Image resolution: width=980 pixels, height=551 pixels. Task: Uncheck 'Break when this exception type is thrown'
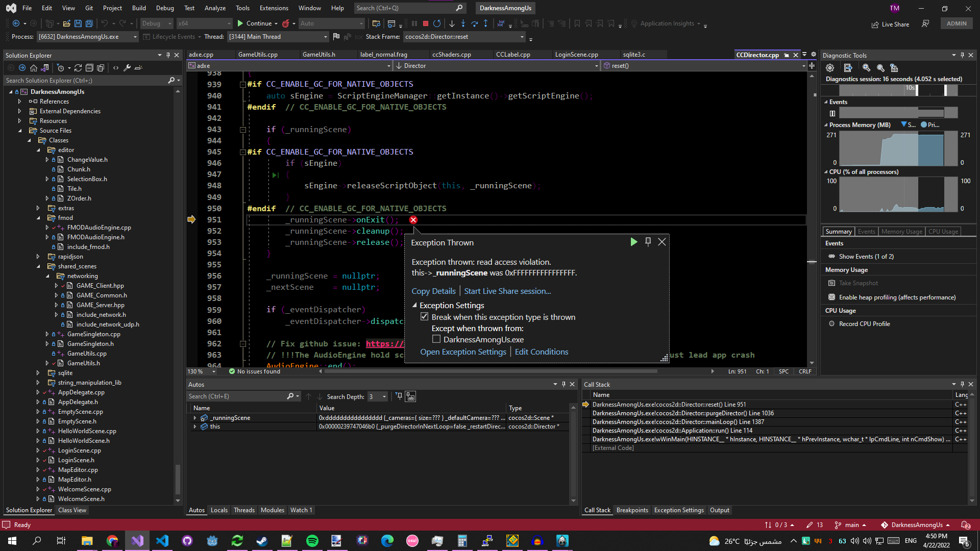click(424, 316)
